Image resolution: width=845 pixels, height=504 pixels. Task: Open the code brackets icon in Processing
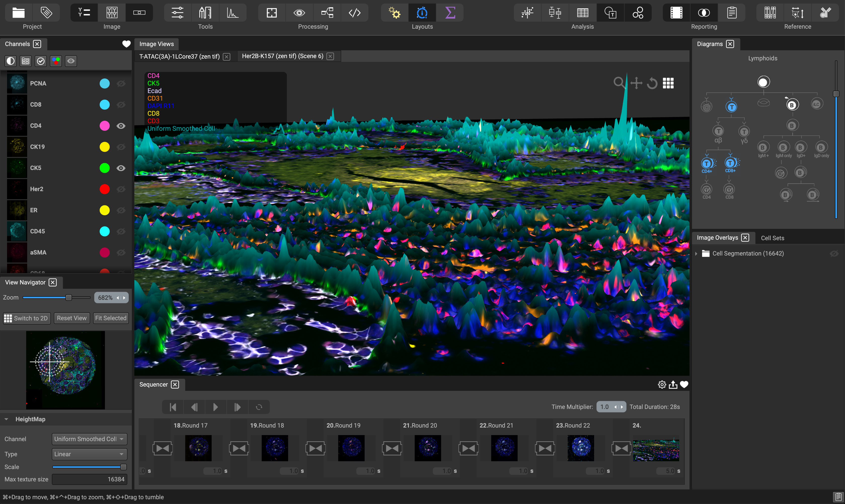point(355,13)
